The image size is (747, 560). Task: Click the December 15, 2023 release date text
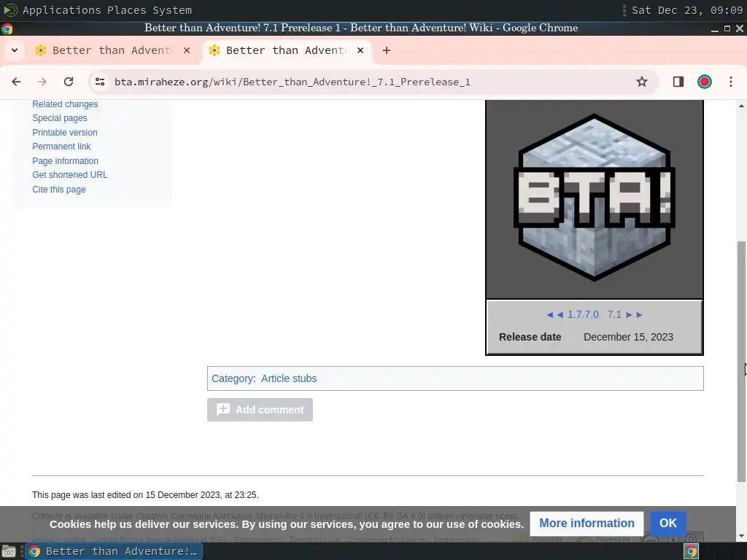(x=628, y=337)
